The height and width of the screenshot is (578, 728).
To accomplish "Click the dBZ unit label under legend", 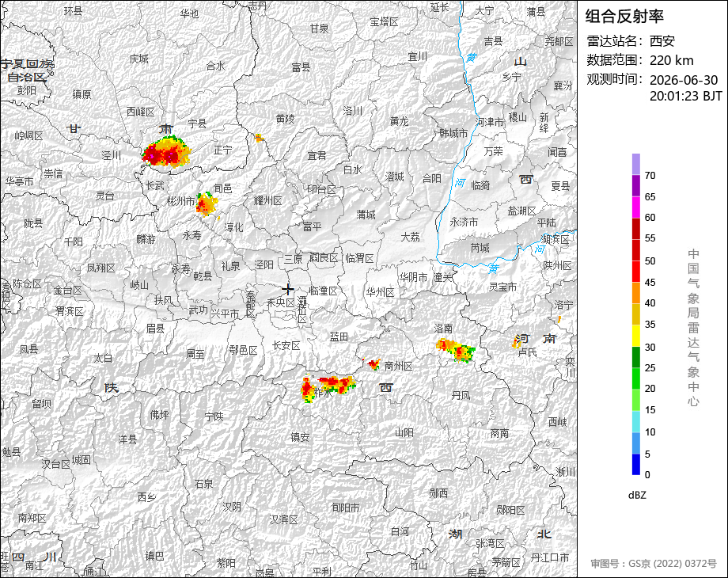I will pyautogui.click(x=637, y=495).
